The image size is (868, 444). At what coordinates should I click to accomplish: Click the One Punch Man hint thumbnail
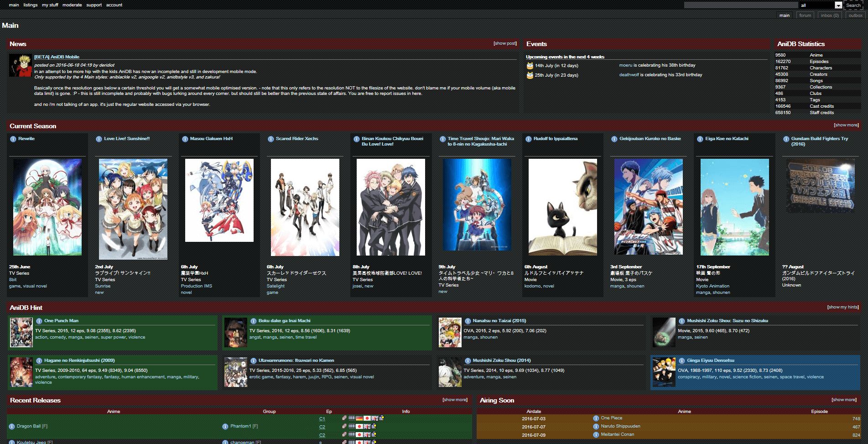[x=21, y=333]
